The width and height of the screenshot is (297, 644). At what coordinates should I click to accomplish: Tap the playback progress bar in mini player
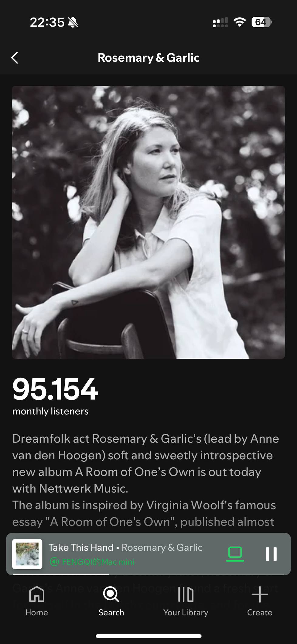pyautogui.click(x=148, y=574)
